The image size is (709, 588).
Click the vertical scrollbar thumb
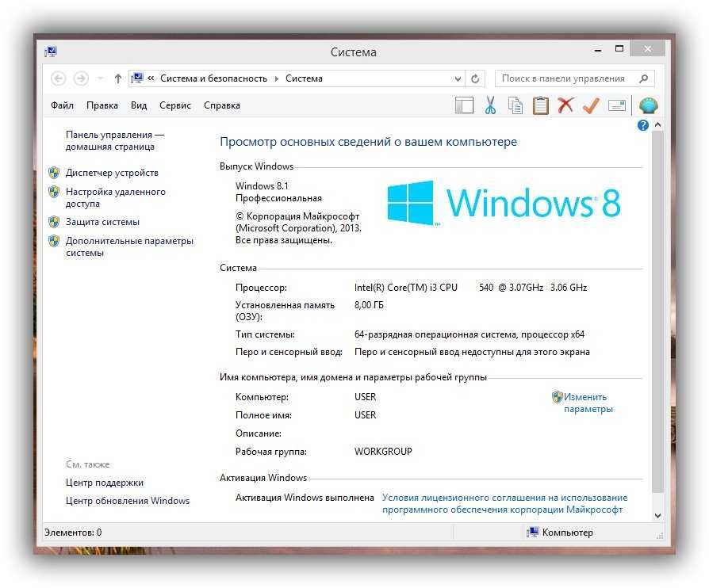tap(658, 312)
